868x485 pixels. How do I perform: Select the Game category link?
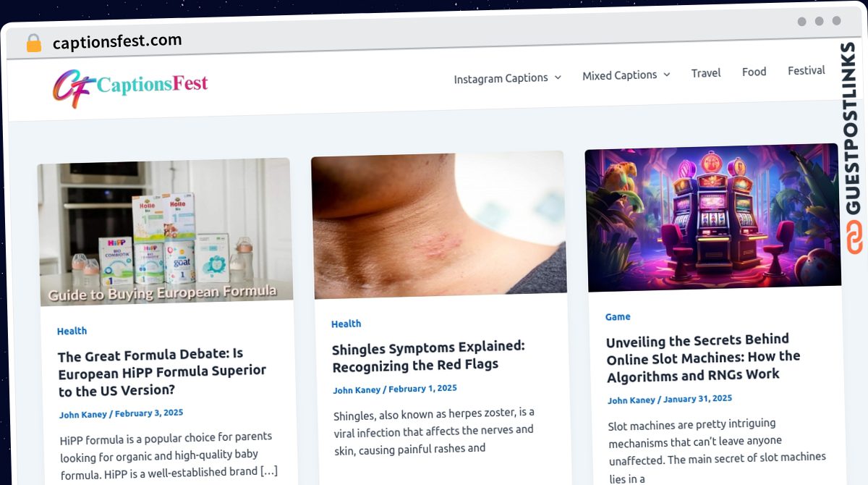[x=618, y=316]
